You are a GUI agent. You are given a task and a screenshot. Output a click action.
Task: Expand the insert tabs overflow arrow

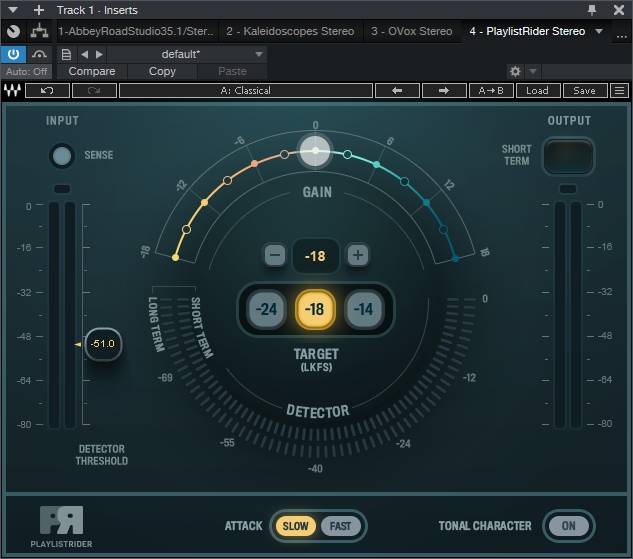point(599,31)
